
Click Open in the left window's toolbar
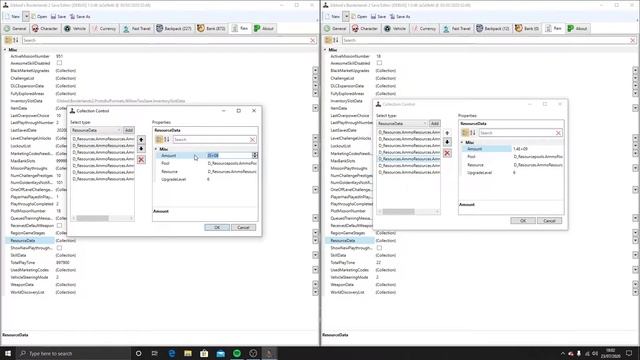[39, 17]
